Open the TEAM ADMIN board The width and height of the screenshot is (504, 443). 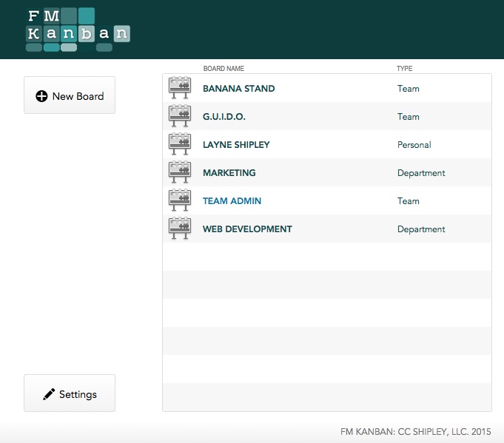click(232, 200)
